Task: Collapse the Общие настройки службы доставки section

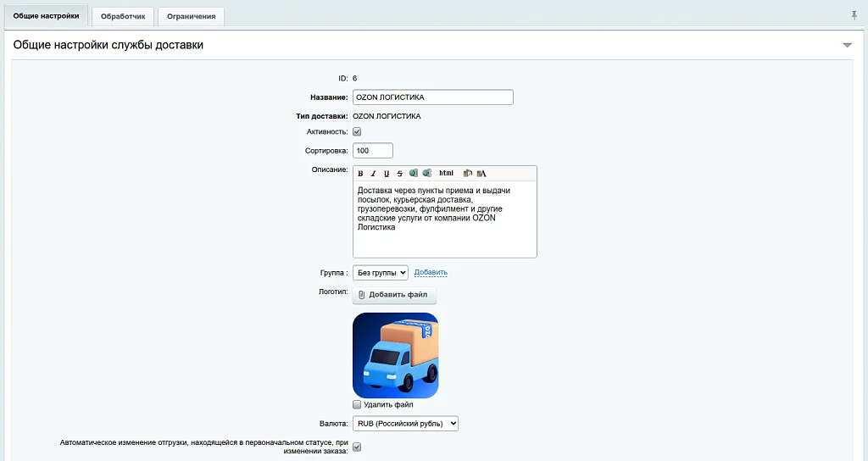Action: pyautogui.click(x=847, y=45)
